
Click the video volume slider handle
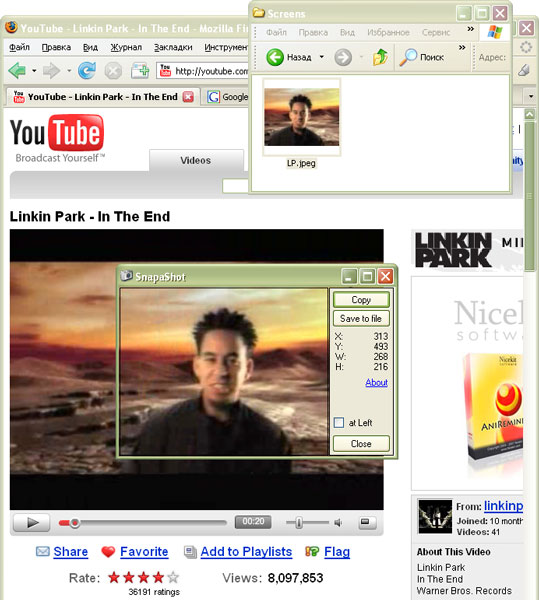coord(299,522)
